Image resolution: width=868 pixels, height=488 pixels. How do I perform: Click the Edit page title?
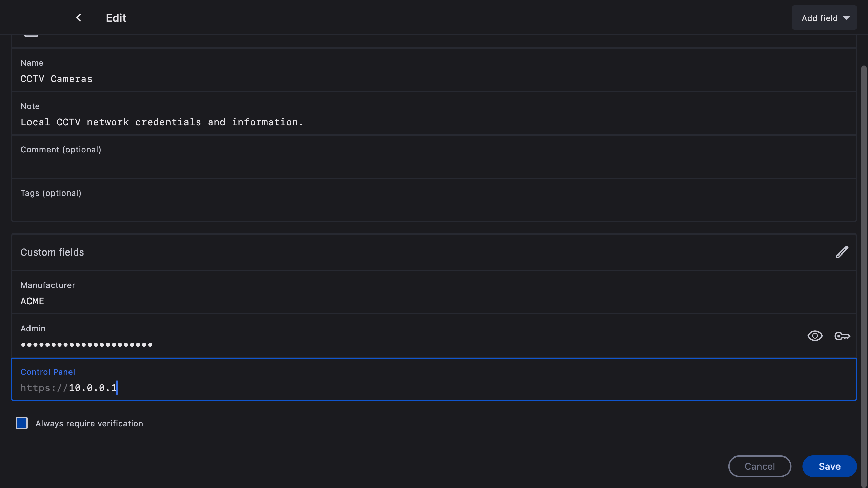coord(116,18)
